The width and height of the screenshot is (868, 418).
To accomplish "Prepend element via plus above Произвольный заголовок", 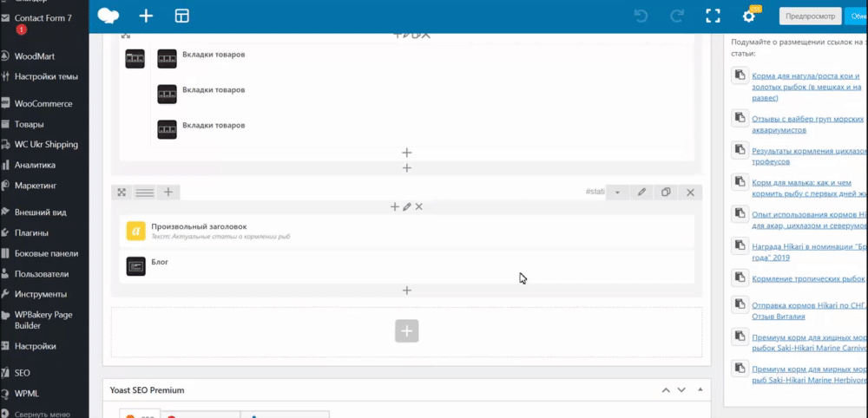I will [395, 206].
